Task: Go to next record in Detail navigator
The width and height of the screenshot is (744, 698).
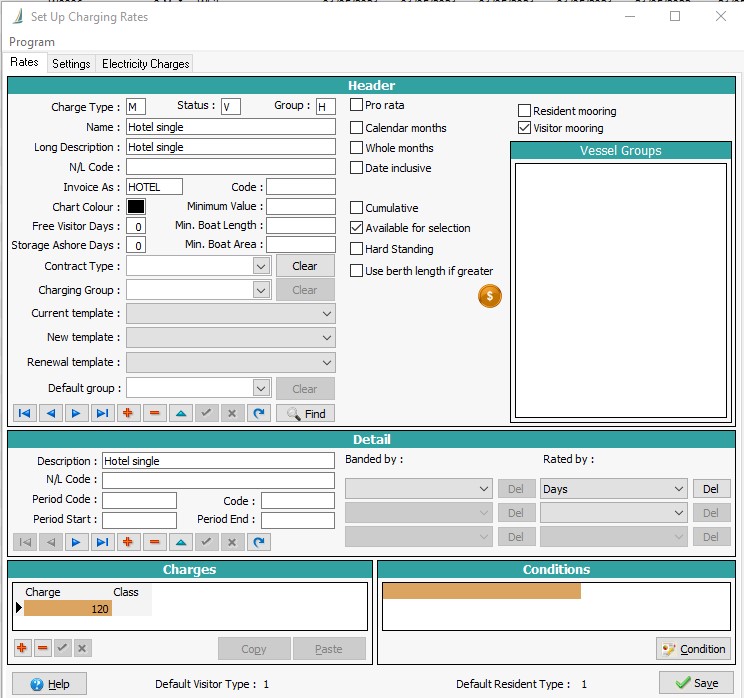Action: [x=76, y=542]
